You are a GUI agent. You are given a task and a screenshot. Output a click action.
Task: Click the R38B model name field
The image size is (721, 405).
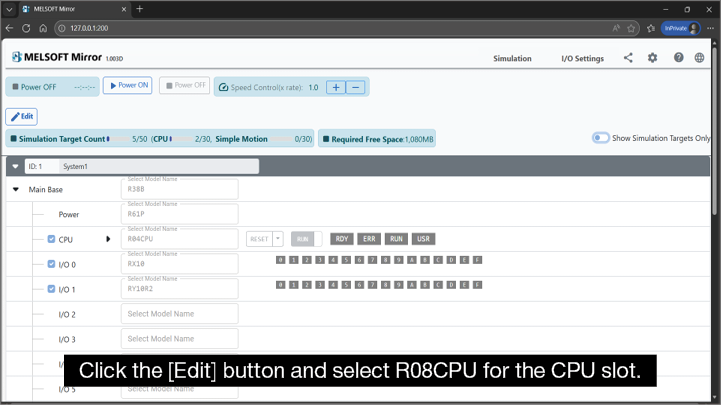click(x=180, y=189)
